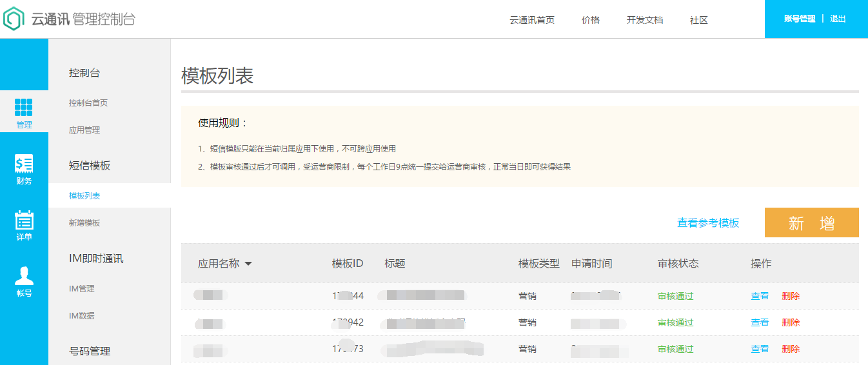Click 查看 for the first template row
The width and height of the screenshot is (868, 365).
(760, 296)
